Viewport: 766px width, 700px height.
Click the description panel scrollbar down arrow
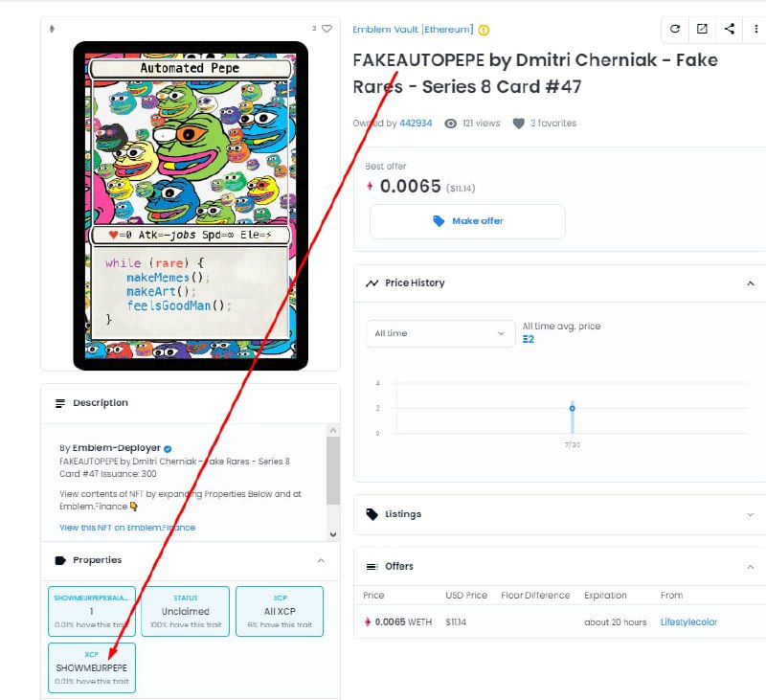click(333, 534)
